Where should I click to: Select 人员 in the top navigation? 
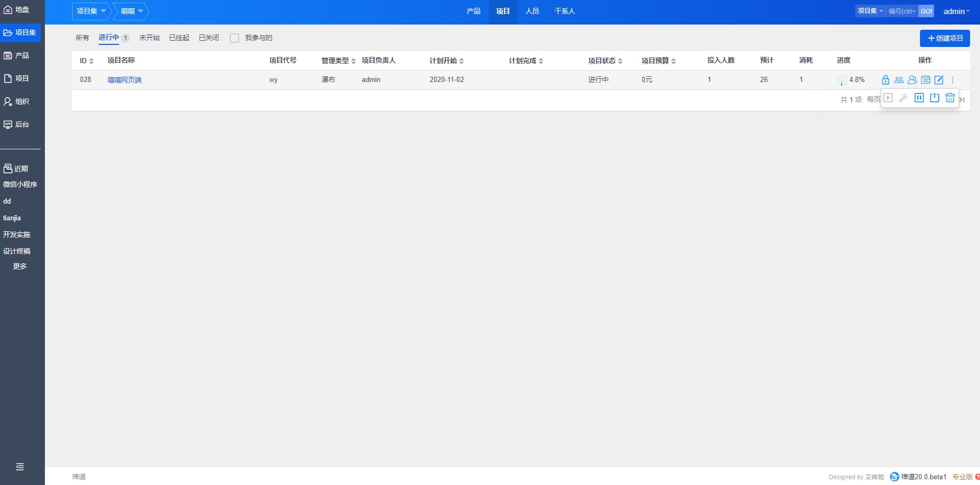click(532, 11)
